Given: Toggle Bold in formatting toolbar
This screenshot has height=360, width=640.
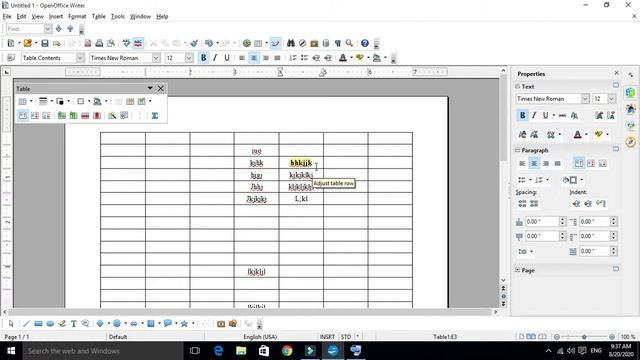Looking at the screenshot, I should coord(203,58).
